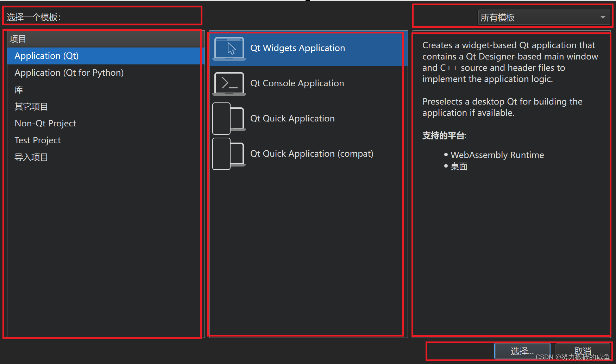Click the Qt Quick Application (compat) icon
This screenshot has width=616, height=364.
pos(229,154)
